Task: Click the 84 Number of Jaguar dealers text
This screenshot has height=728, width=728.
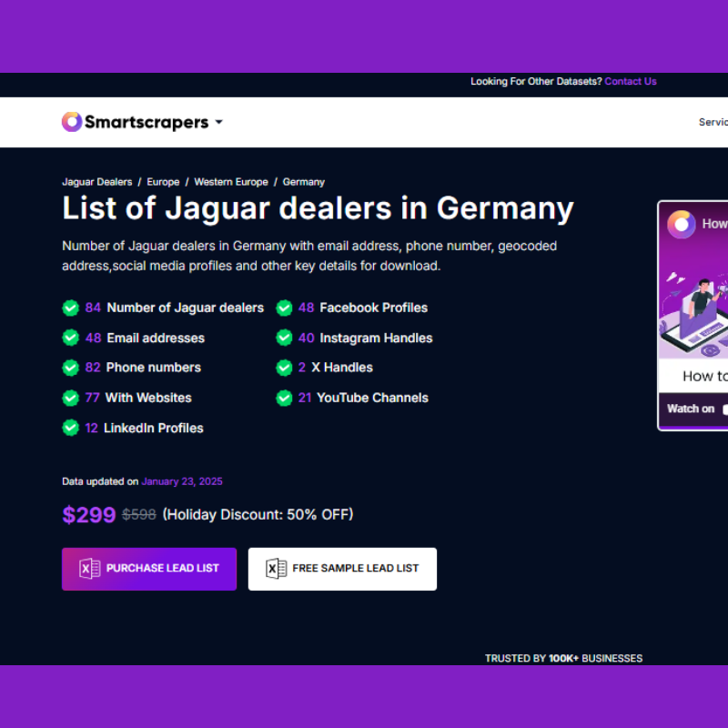Action: pos(175,308)
